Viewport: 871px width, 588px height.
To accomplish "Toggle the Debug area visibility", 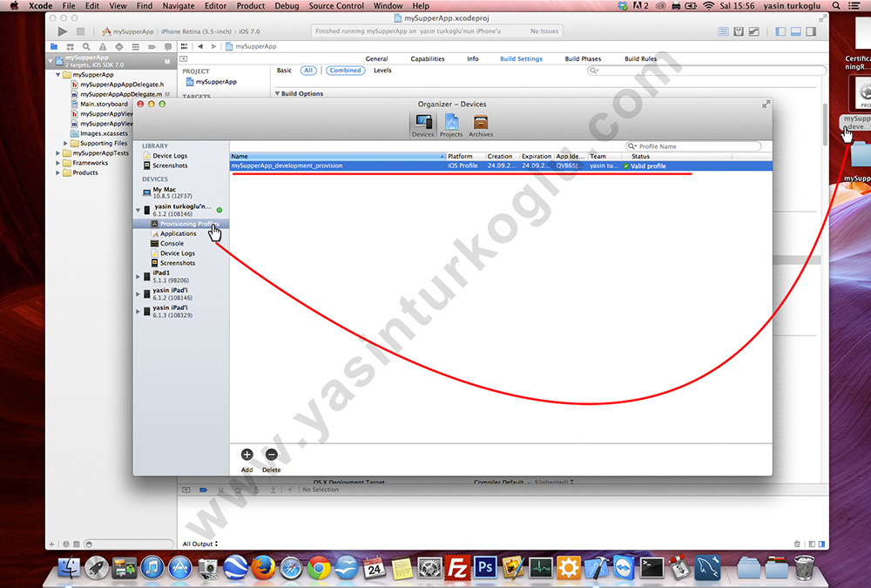I will pyautogui.click(x=795, y=31).
